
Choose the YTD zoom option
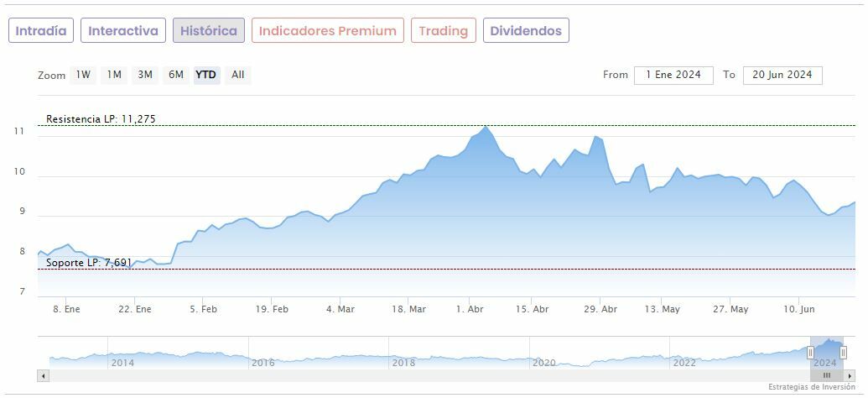click(x=205, y=75)
